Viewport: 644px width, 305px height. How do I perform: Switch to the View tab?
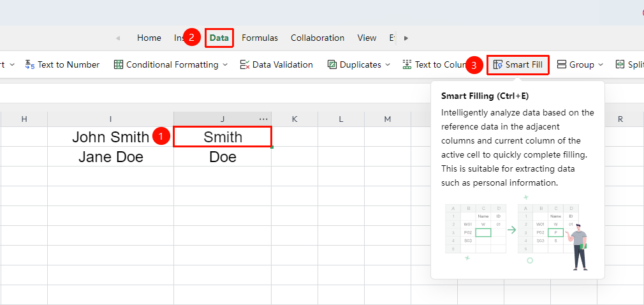(x=367, y=38)
